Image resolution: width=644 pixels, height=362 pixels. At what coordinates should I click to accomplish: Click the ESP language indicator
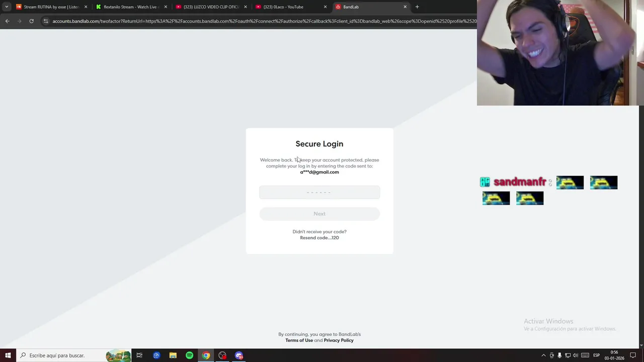pyautogui.click(x=596, y=355)
